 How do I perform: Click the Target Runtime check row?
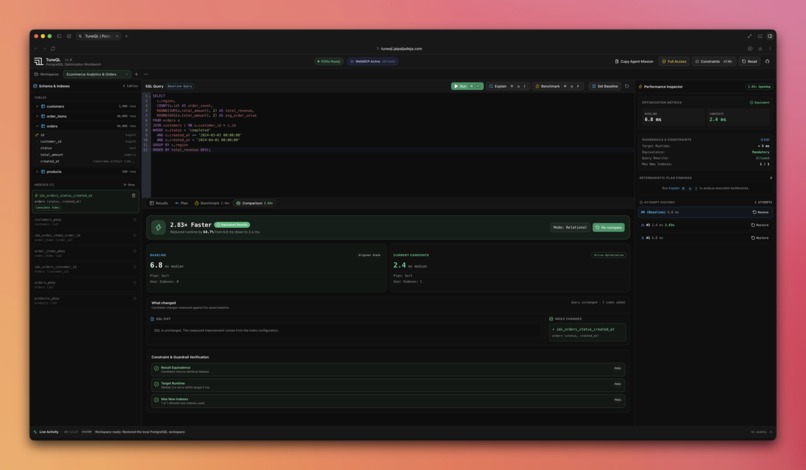[388, 385]
